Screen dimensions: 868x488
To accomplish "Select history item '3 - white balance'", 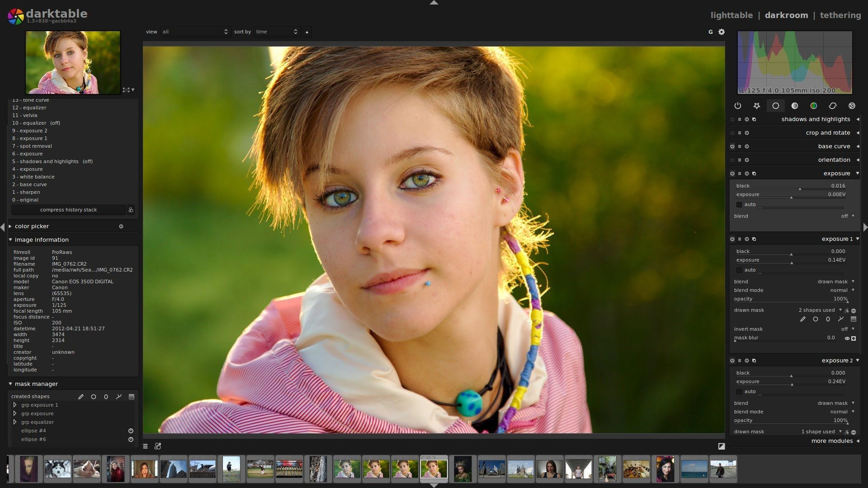I will point(33,177).
